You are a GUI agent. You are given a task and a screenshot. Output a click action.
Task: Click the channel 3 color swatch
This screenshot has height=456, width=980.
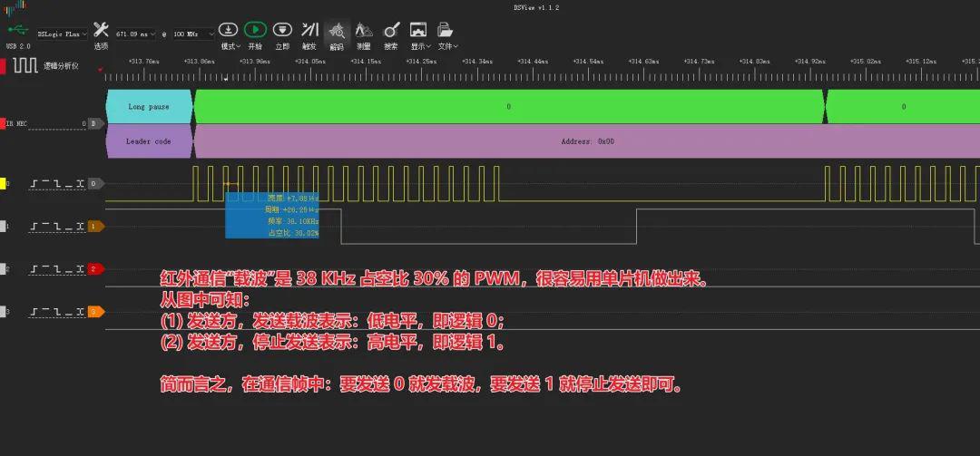click(x=2, y=311)
